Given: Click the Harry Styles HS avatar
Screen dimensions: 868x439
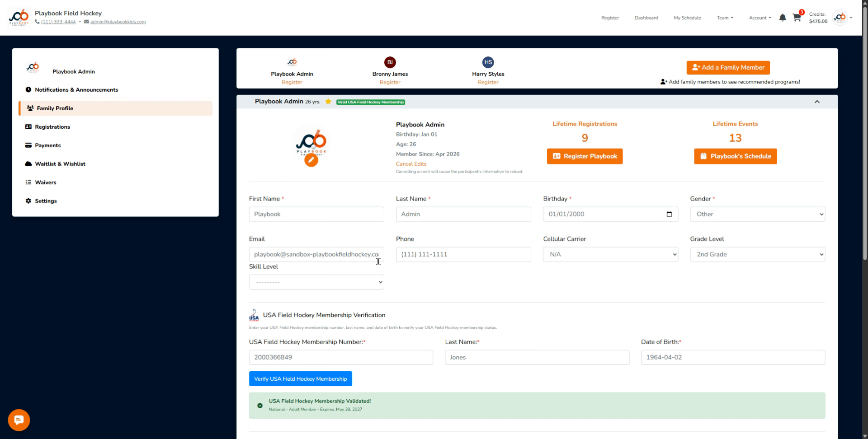Looking at the screenshot, I should coord(488,62).
